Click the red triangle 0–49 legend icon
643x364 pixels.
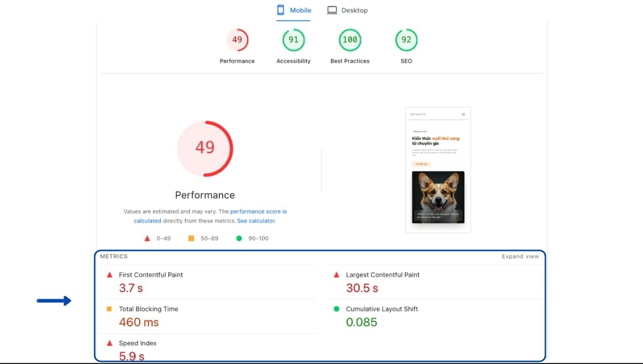pyautogui.click(x=147, y=238)
